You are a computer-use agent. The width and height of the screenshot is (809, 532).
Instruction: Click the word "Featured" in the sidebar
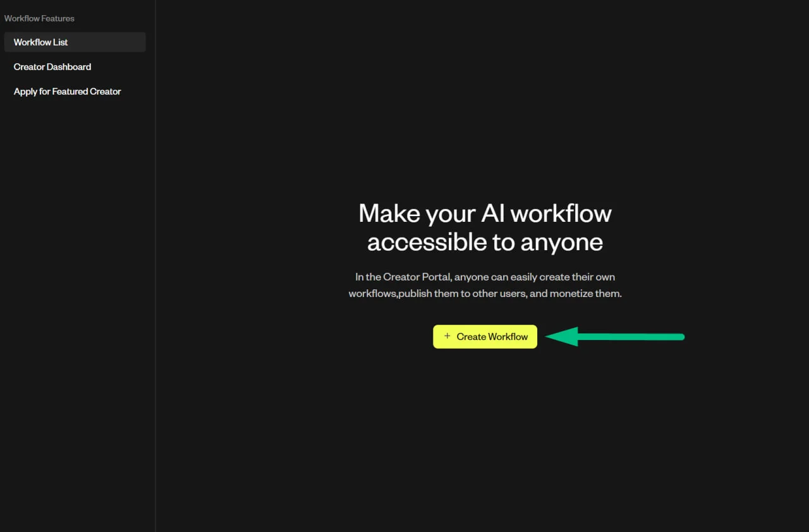coord(70,92)
